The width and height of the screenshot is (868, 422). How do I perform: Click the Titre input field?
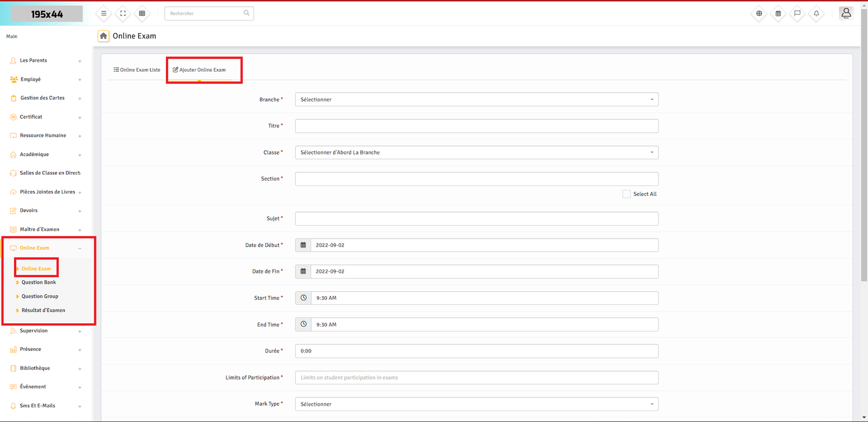(476, 126)
